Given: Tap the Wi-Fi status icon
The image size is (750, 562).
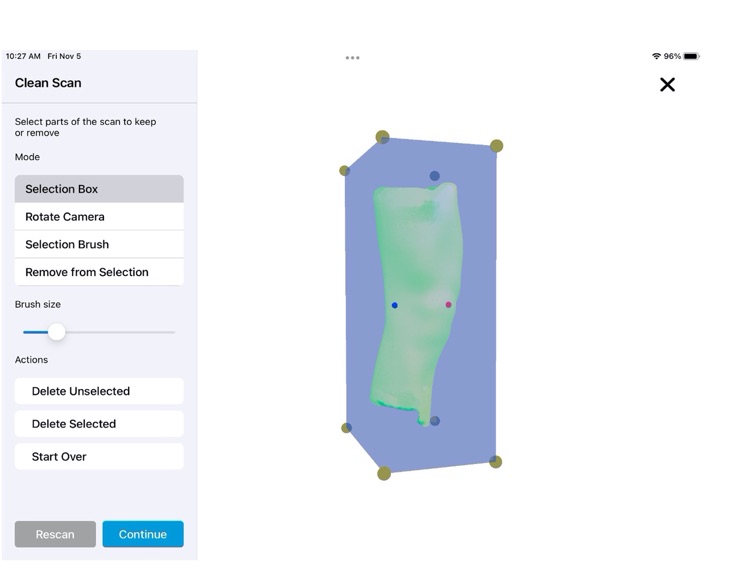Looking at the screenshot, I should coord(656,56).
